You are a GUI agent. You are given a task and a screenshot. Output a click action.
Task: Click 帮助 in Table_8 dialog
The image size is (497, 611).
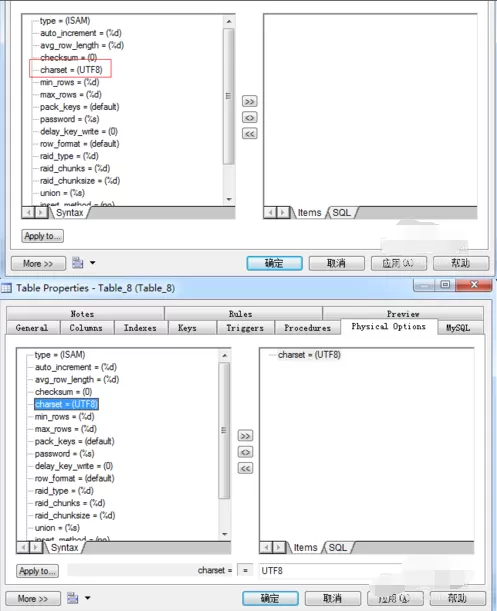457,598
